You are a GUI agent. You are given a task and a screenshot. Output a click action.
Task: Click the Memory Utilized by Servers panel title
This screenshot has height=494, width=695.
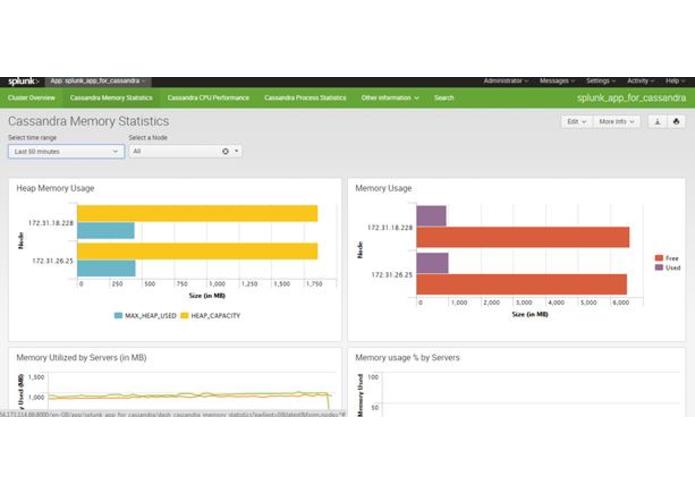pyautogui.click(x=82, y=358)
